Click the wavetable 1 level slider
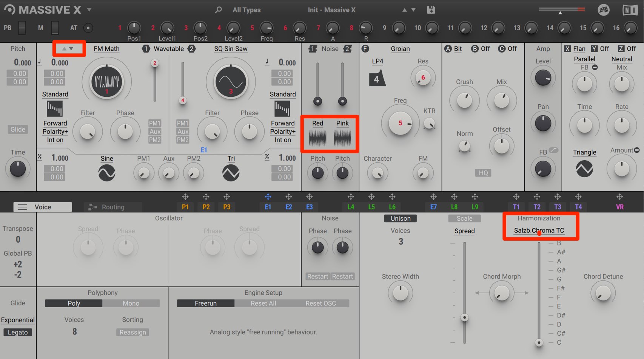644x359 pixels. coord(154,80)
